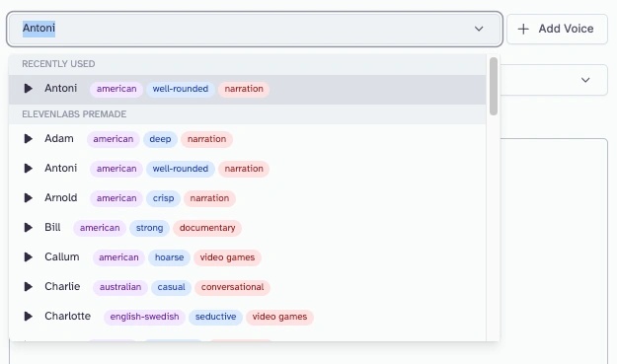The height and width of the screenshot is (364, 617).
Task: Open the second dropdown below Add Voice
Action: [x=585, y=80]
